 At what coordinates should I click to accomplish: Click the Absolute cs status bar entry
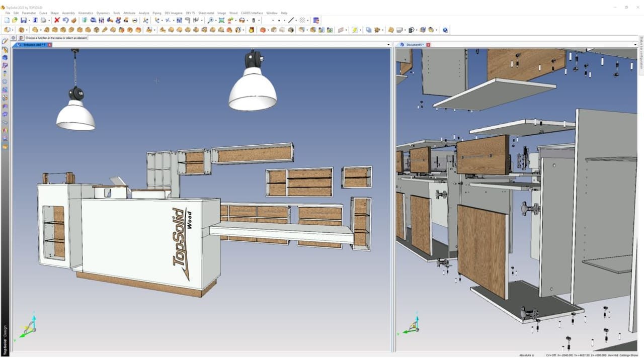[x=527, y=355]
